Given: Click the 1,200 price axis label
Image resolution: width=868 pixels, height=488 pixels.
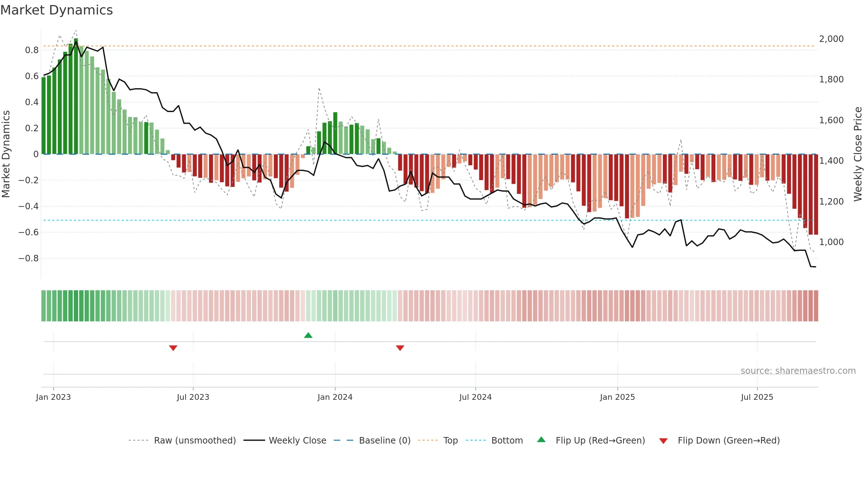Looking at the screenshot, I should coord(831,201).
